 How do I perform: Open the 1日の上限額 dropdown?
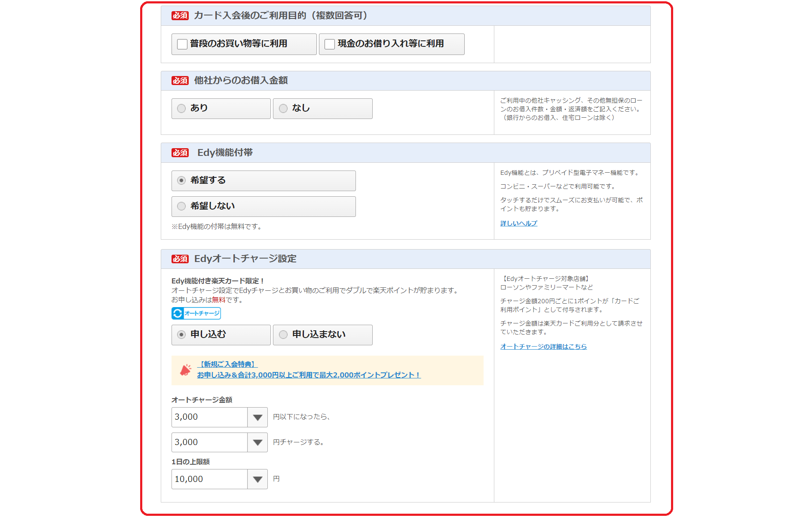219,479
